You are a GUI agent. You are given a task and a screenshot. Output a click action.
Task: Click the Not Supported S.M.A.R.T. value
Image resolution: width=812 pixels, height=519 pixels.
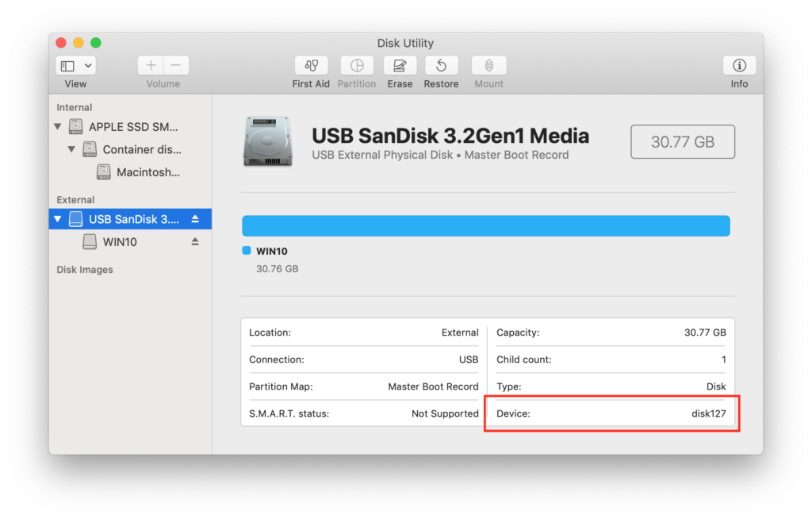(445, 413)
